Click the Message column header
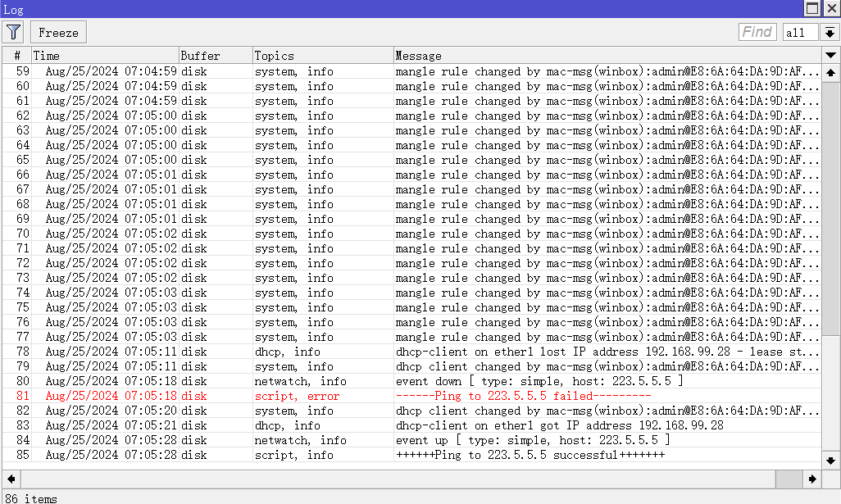The width and height of the screenshot is (841, 504). click(607, 56)
